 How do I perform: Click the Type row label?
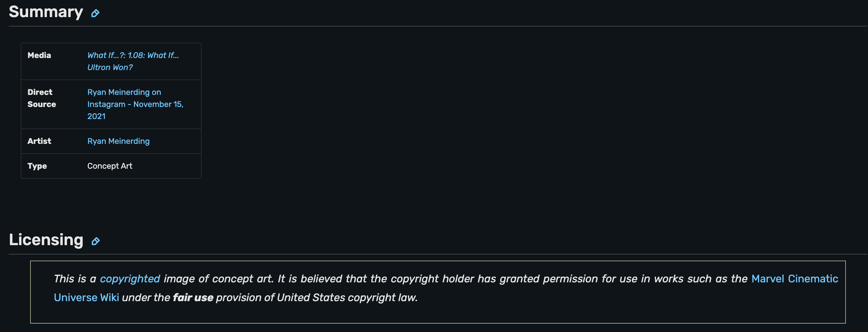click(37, 166)
